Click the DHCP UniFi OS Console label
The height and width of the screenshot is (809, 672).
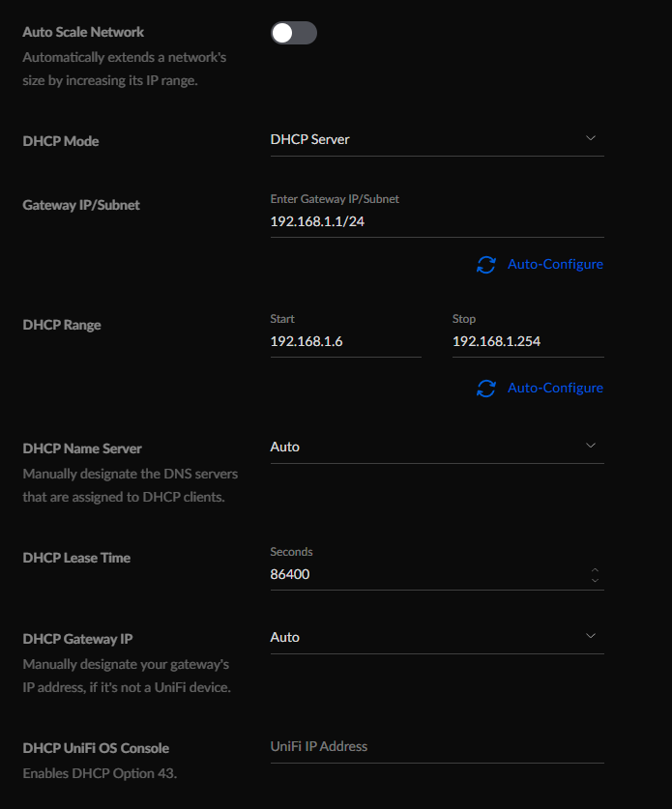tap(96, 748)
